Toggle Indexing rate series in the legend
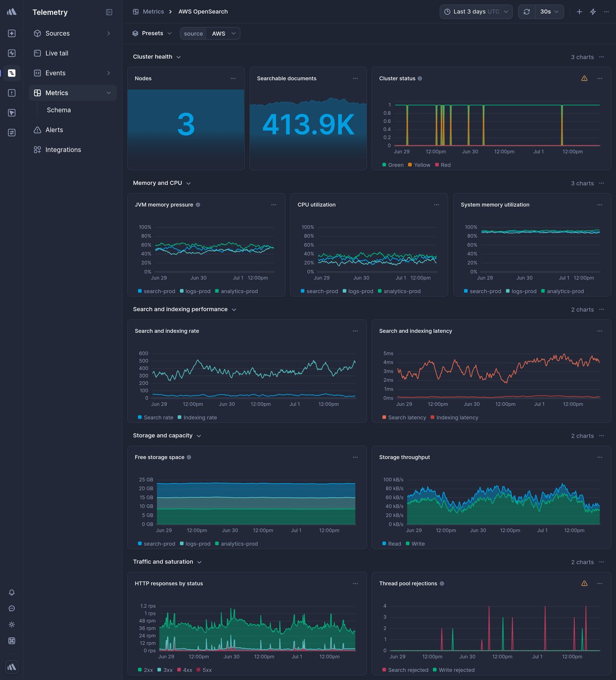The height and width of the screenshot is (680, 616). (197, 418)
